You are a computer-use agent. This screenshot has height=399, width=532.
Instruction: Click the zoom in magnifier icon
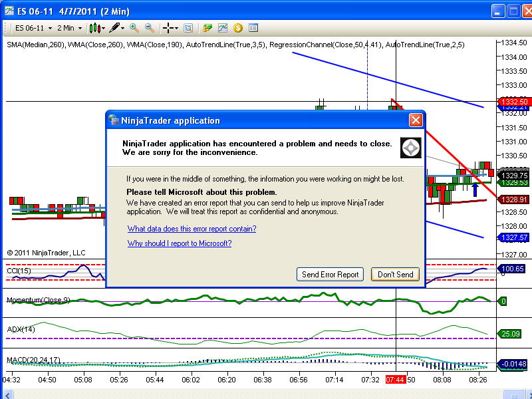(134, 28)
